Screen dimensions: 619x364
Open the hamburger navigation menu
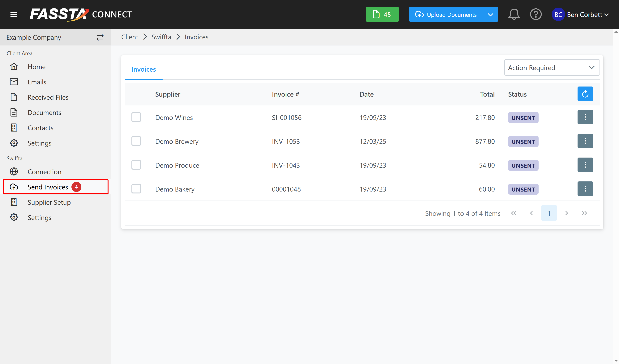coord(14,15)
